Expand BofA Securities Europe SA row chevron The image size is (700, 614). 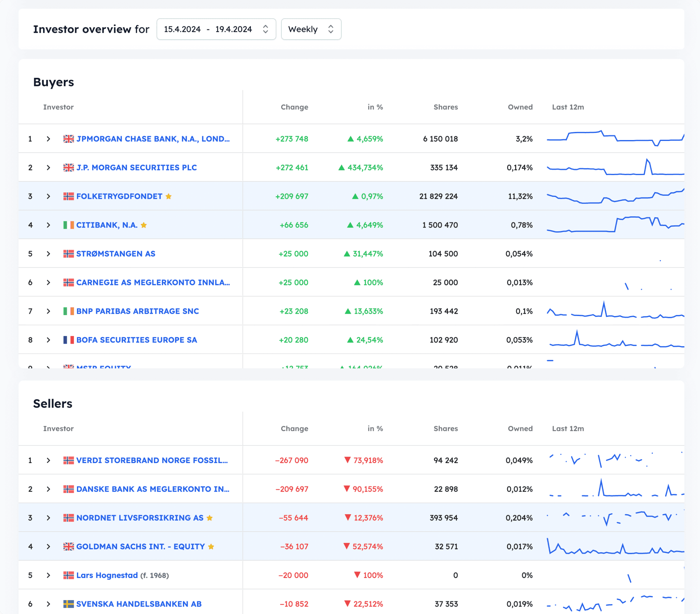[48, 340]
